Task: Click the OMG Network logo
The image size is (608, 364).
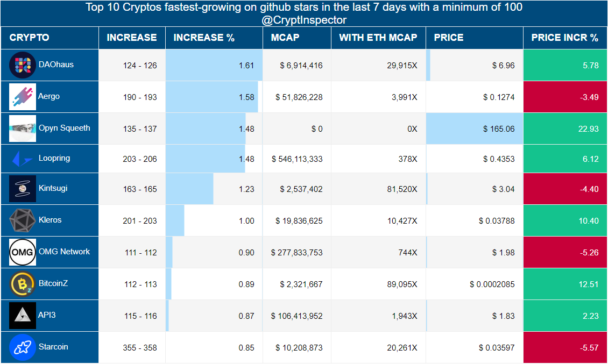Action: click(x=23, y=252)
